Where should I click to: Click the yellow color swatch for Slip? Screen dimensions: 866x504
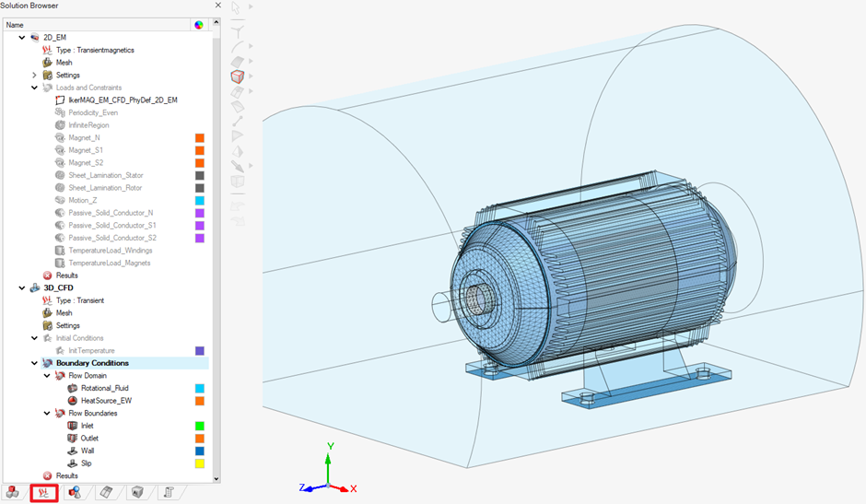pyautogui.click(x=199, y=463)
